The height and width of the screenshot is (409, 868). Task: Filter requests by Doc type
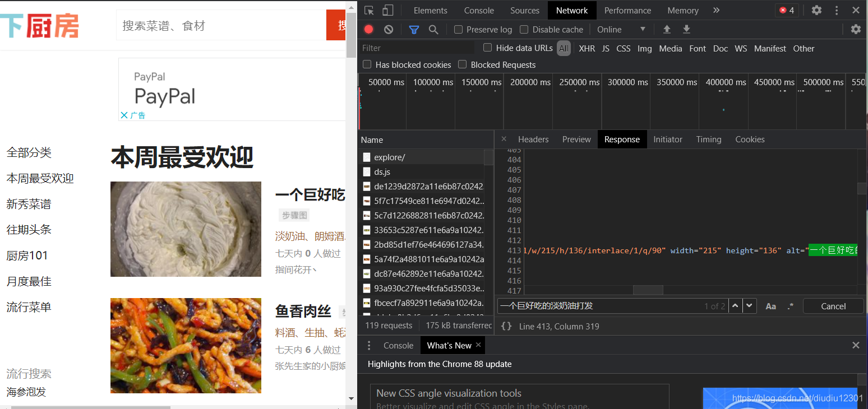pos(721,48)
